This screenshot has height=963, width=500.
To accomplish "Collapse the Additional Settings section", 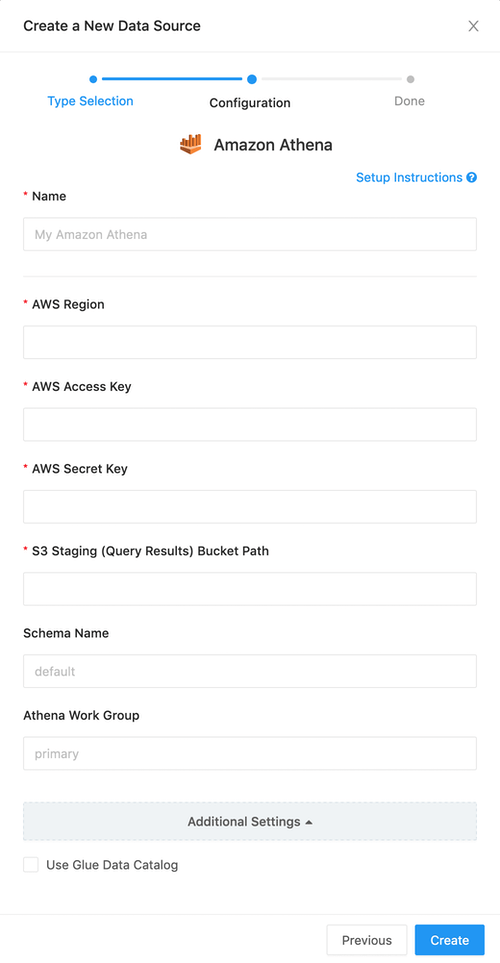I will point(250,821).
